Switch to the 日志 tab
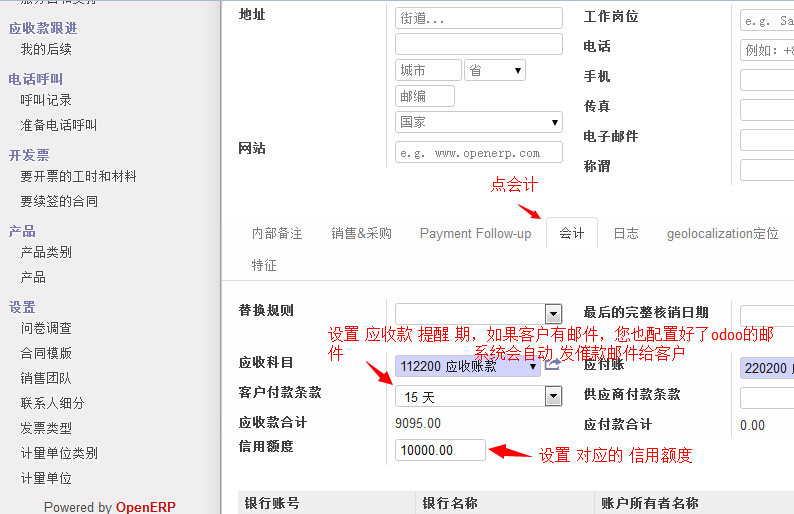Image resolution: width=794 pixels, height=514 pixels. (x=626, y=233)
